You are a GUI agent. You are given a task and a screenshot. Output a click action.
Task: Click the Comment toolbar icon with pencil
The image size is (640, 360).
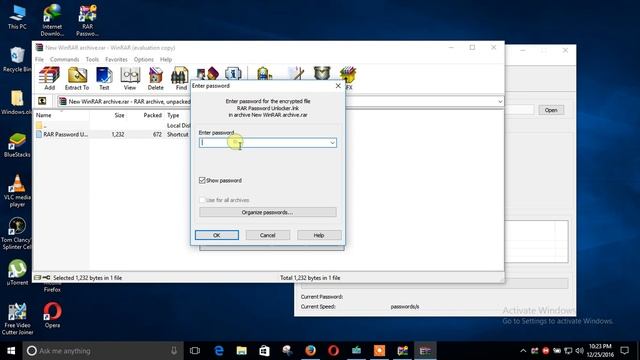coord(296,73)
